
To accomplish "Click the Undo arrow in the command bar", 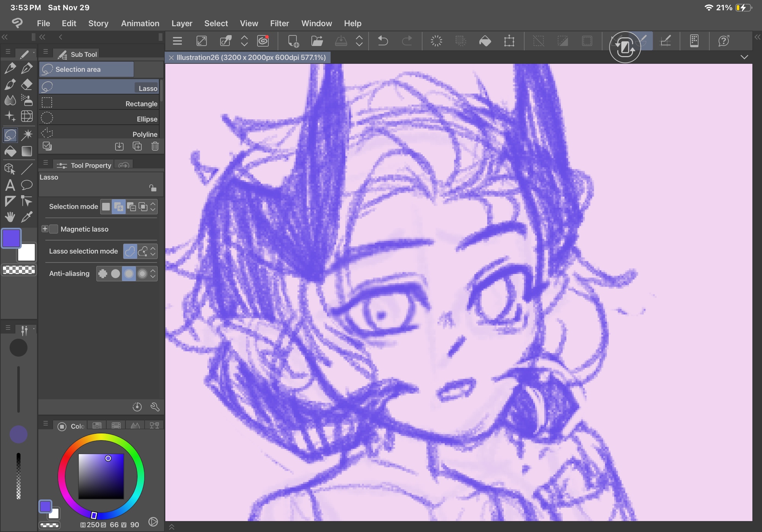I will (383, 41).
